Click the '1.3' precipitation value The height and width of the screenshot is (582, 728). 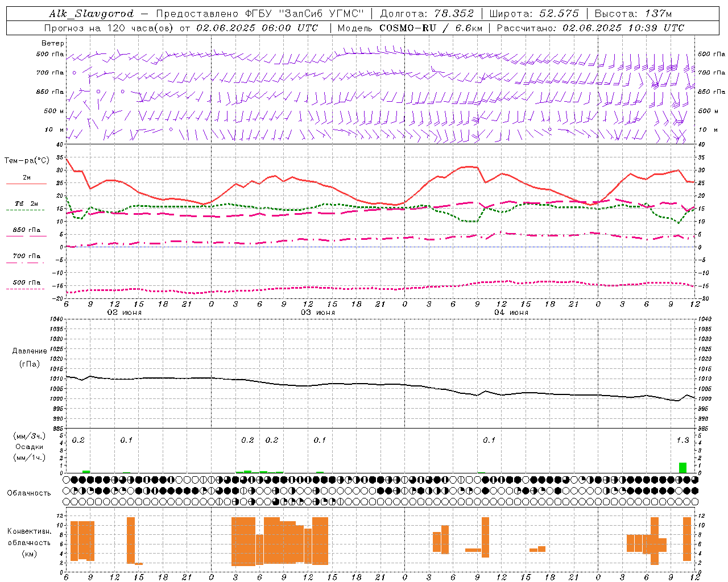(682, 440)
